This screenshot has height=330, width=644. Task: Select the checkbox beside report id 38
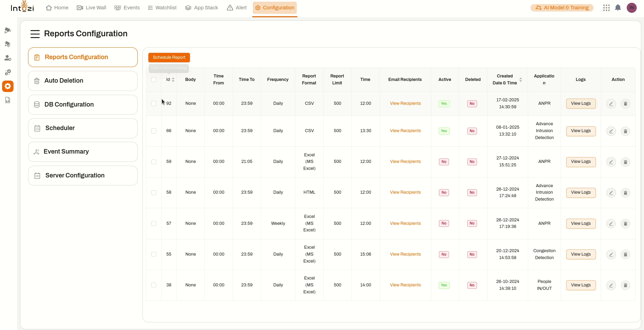[x=154, y=285]
